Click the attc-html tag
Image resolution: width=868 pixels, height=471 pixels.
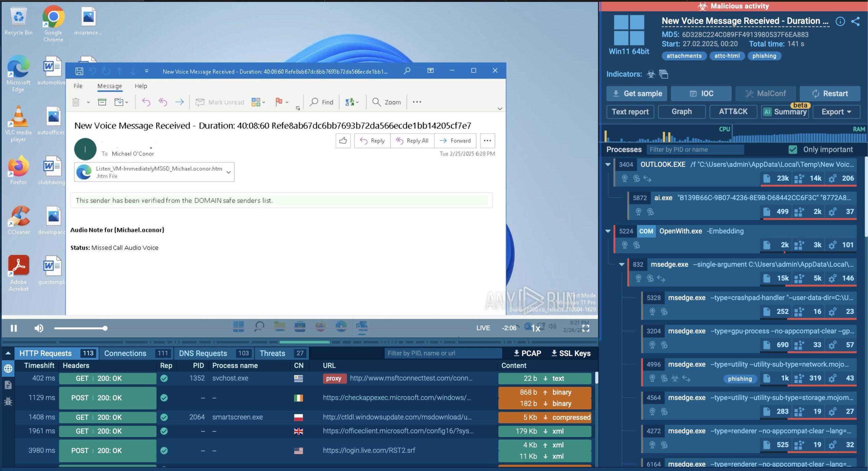[x=727, y=56]
